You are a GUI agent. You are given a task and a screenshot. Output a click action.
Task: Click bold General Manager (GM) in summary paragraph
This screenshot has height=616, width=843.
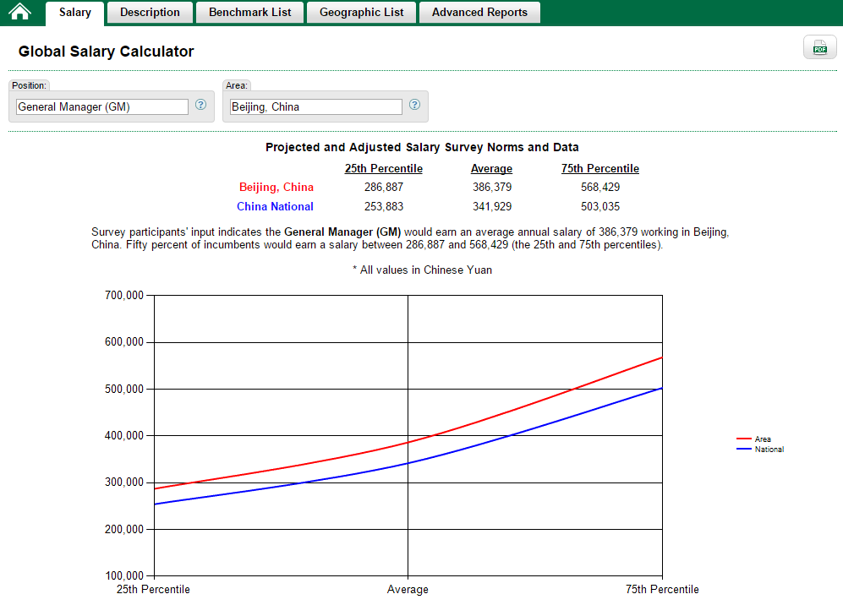pyautogui.click(x=342, y=232)
